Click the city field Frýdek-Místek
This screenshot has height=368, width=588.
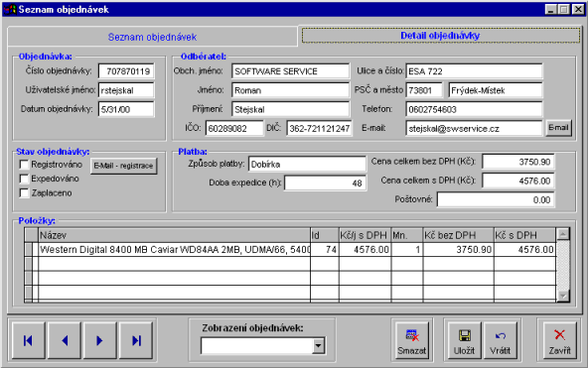[496, 90]
